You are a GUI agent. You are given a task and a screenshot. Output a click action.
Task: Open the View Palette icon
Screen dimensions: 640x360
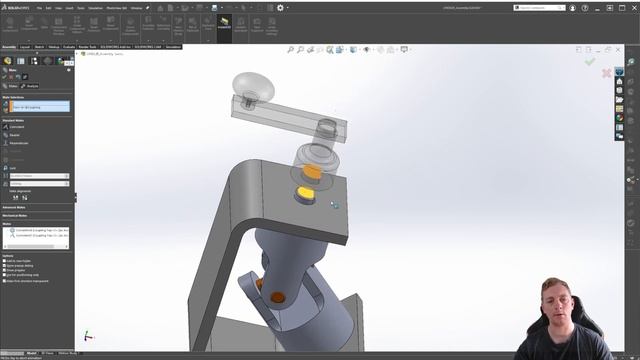point(619,109)
